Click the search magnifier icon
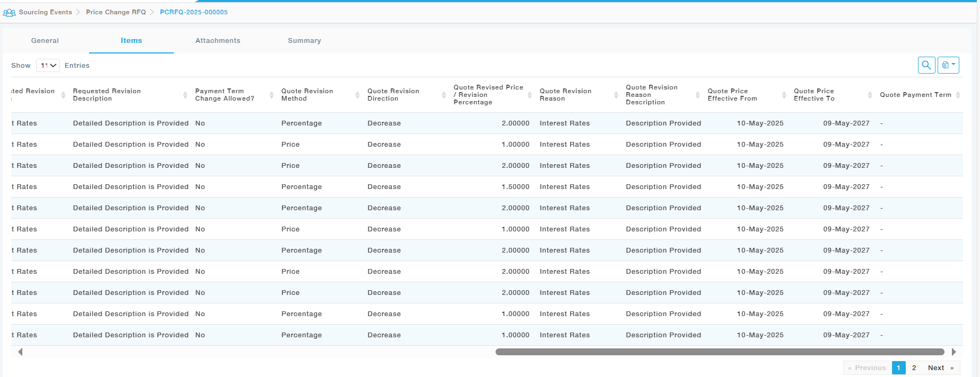The image size is (980, 377). 926,65
